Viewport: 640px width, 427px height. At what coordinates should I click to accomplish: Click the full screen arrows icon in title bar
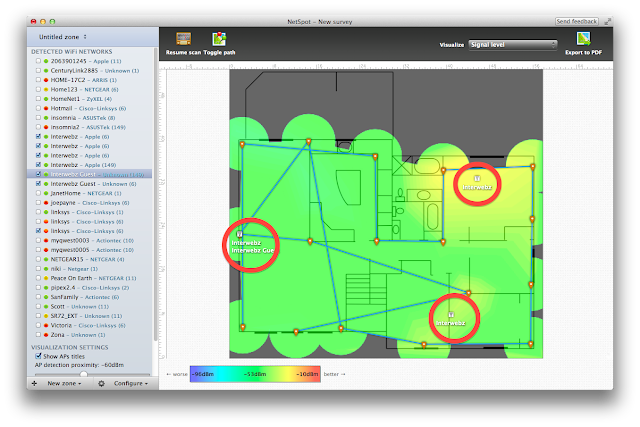(608, 21)
